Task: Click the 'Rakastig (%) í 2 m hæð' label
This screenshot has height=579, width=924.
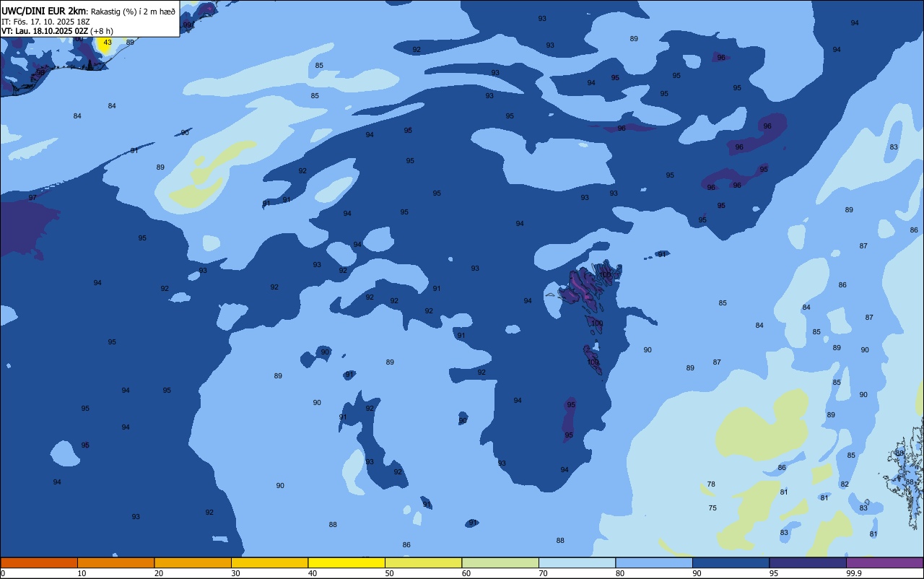Action: (133, 12)
